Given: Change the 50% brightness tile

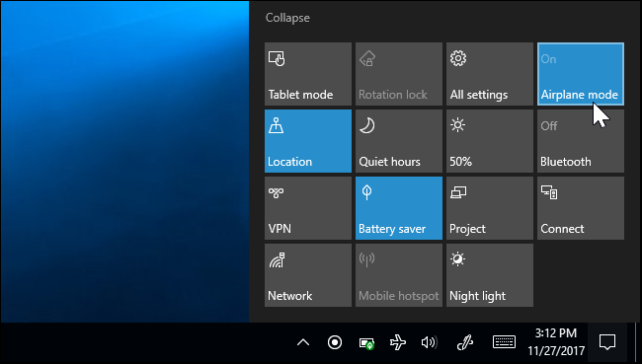Looking at the screenshot, I should (490, 141).
